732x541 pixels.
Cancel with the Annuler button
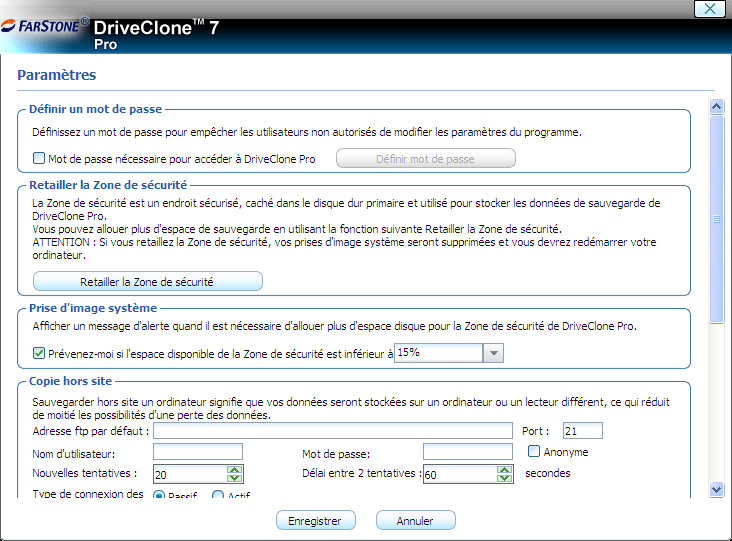[415, 520]
